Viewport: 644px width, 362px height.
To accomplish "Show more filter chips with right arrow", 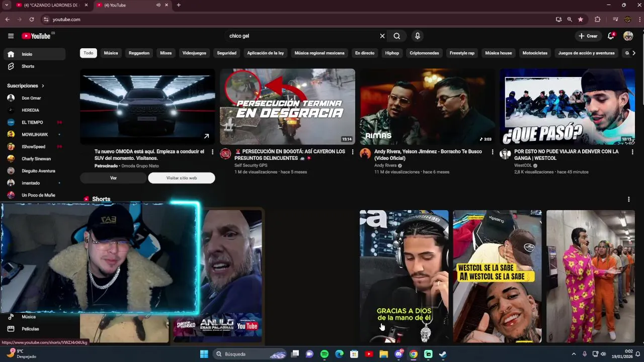I will pyautogui.click(x=633, y=53).
